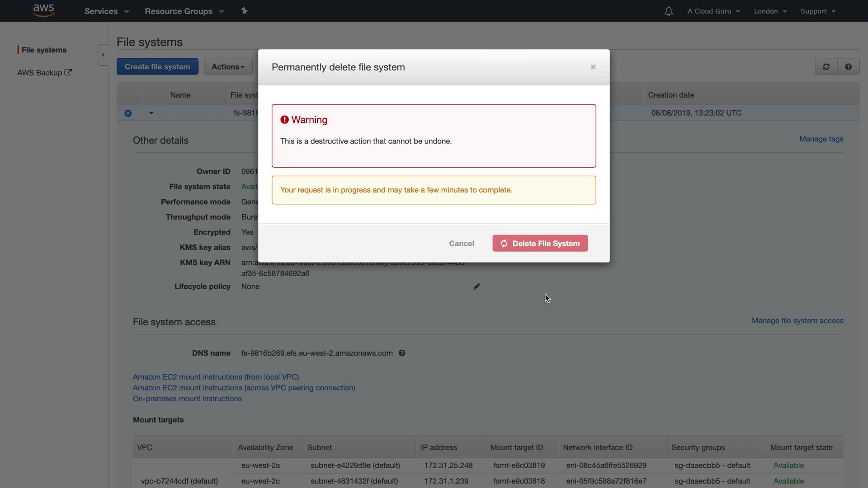Image resolution: width=868 pixels, height=488 pixels.
Task: Open the Actions dropdown
Action: click(228, 67)
